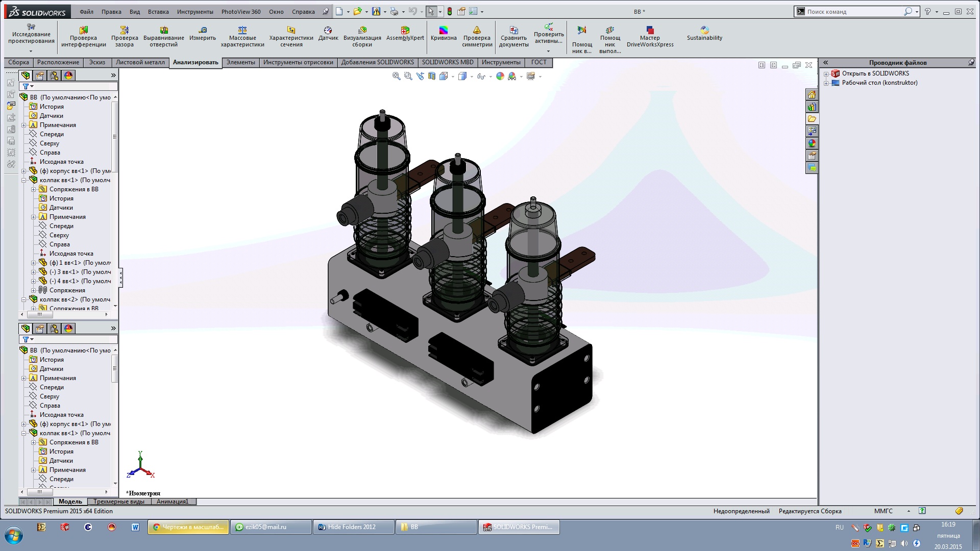The image size is (980, 551).
Task: Click the Sensor (Датчик) tool
Action: (328, 34)
